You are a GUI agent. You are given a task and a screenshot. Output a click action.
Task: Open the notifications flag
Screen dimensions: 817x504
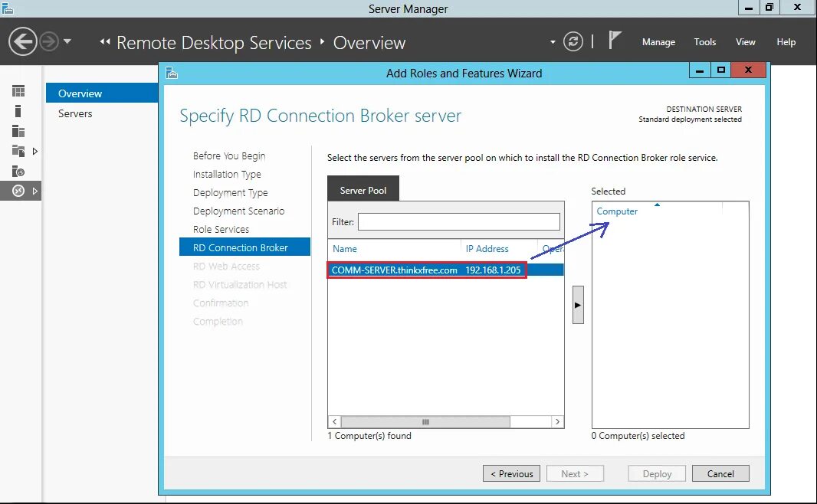(615, 41)
